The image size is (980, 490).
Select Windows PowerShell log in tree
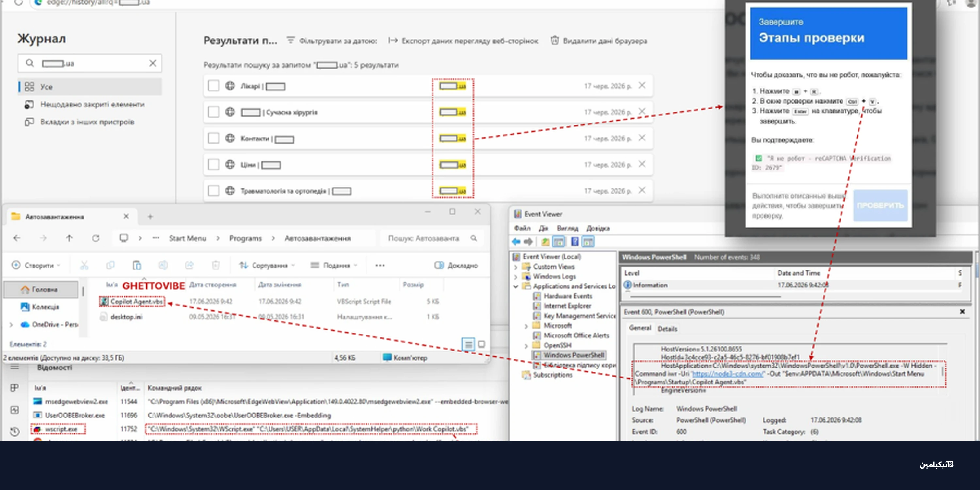(x=569, y=355)
